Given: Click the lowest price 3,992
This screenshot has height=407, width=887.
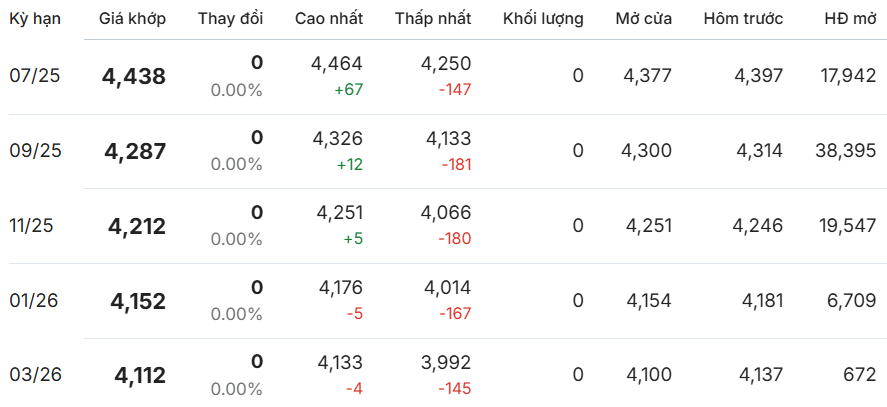Looking at the screenshot, I should (446, 362).
